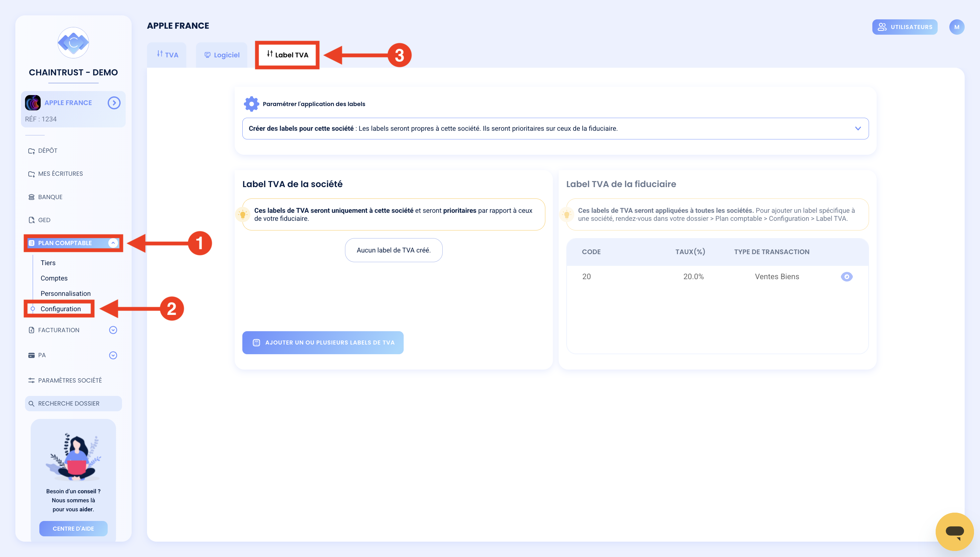Click the Mes Écritures folder icon
The height and width of the screenshot is (557, 980).
31,174
